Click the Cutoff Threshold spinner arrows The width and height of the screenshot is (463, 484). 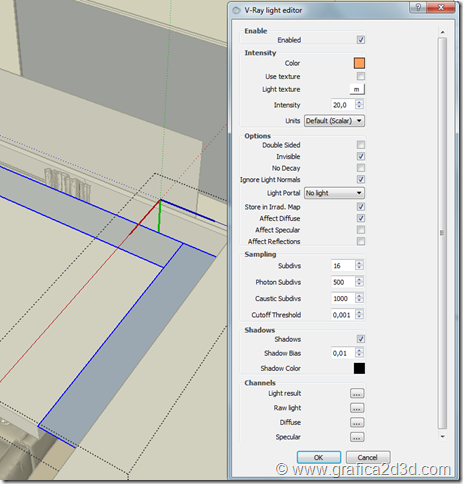point(359,315)
